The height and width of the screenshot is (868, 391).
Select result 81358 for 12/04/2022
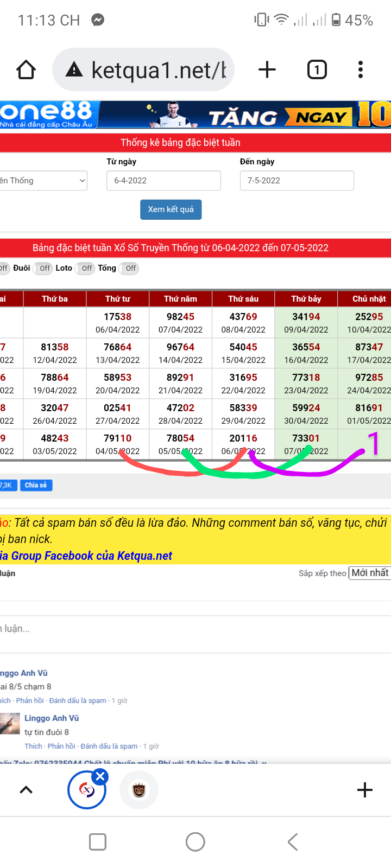[55, 347]
